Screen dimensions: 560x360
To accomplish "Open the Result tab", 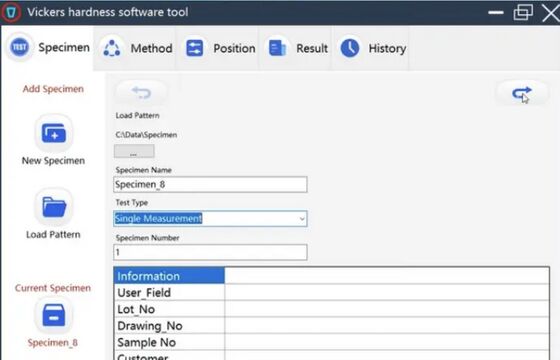I will [x=296, y=48].
